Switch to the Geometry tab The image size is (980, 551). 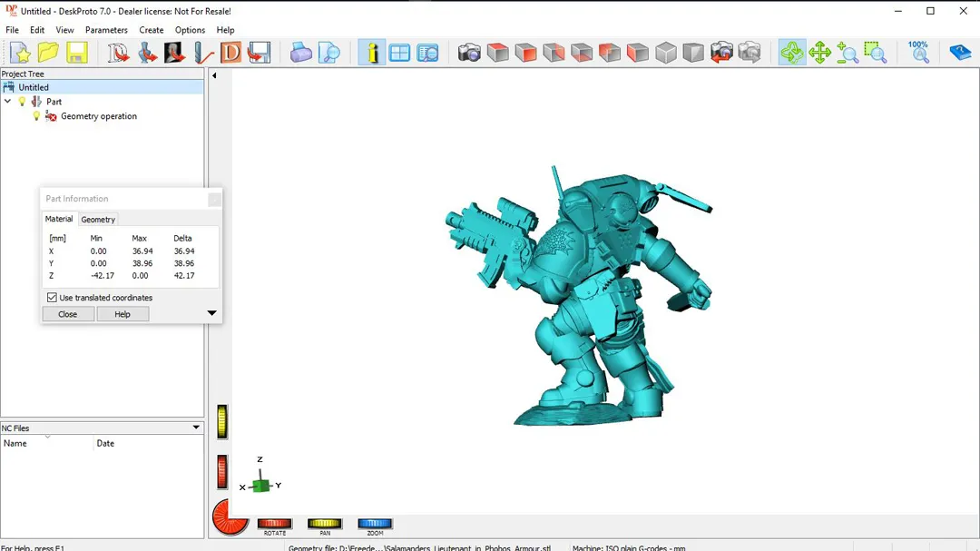(98, 220)
